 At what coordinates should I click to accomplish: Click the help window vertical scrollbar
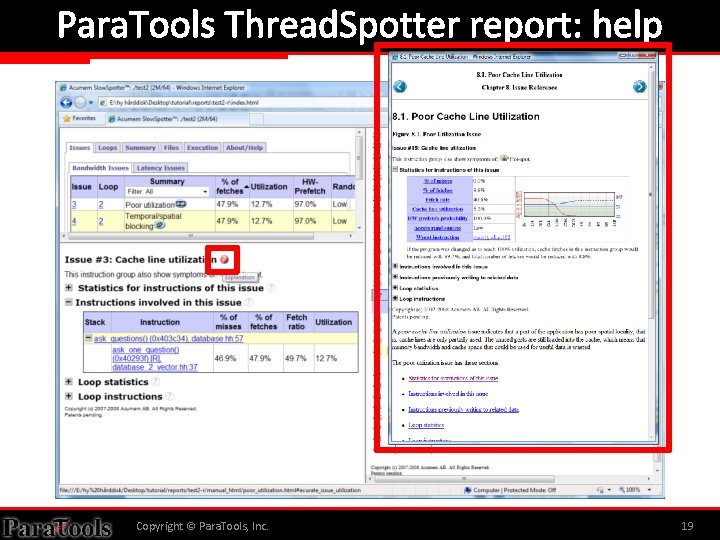click(651, 197)
